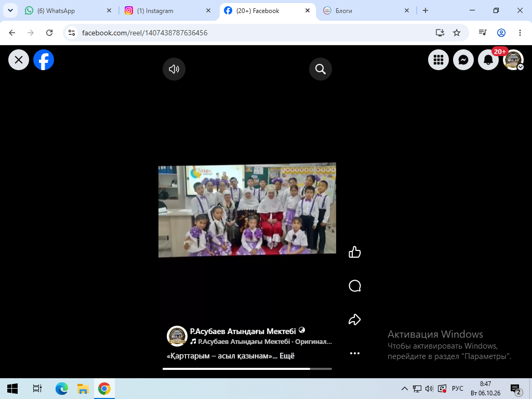Open the original audio link of the reel
The height and width of the screenshot is (399, 532).
tap(261, 342)
